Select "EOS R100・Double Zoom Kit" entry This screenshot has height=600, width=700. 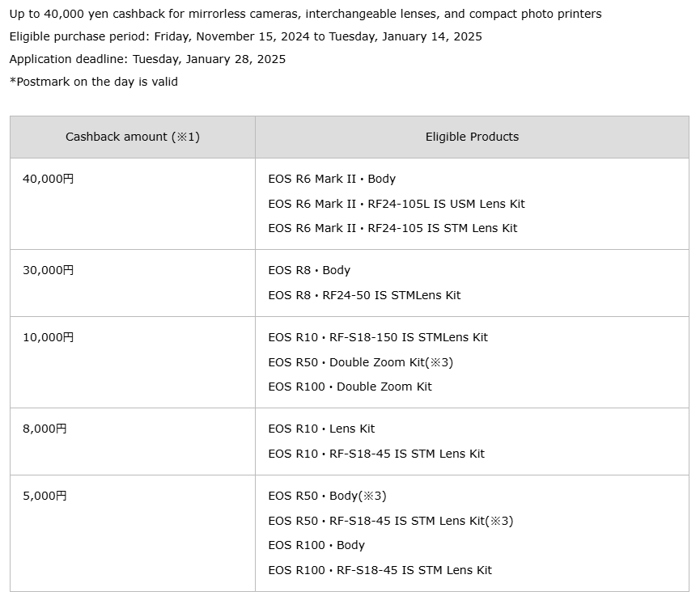(350, 387)
